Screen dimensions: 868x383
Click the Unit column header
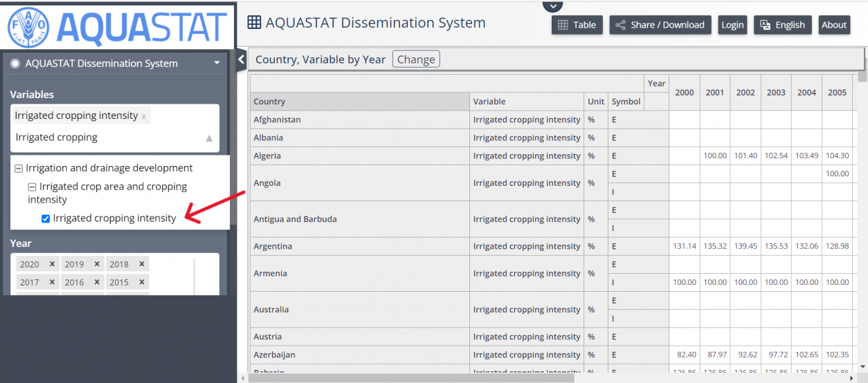pos(596,102)
